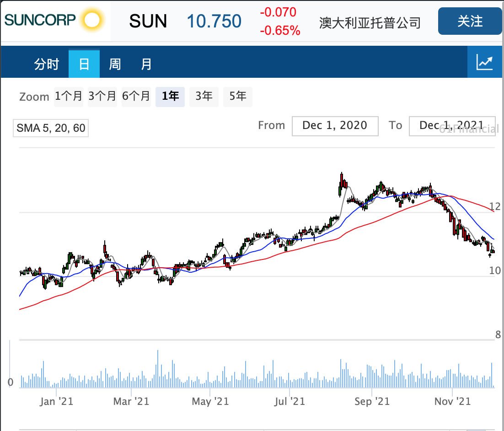
Task: Switch to the 周 weekly tab
Action: [115, 64]
